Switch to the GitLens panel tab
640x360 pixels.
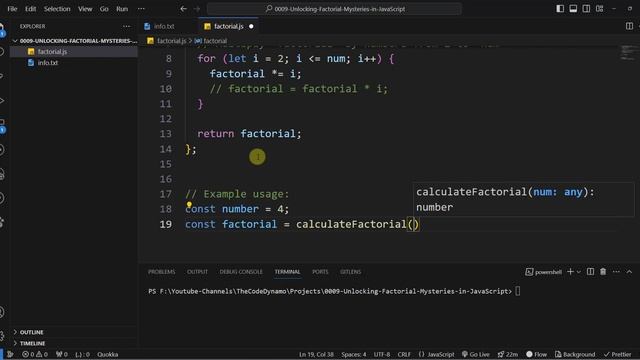pos(350,272)
